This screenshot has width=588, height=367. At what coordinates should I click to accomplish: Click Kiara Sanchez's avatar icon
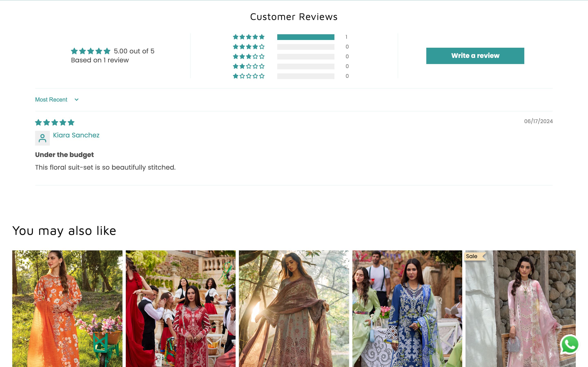pyautogui.click(x=42, y=138)
